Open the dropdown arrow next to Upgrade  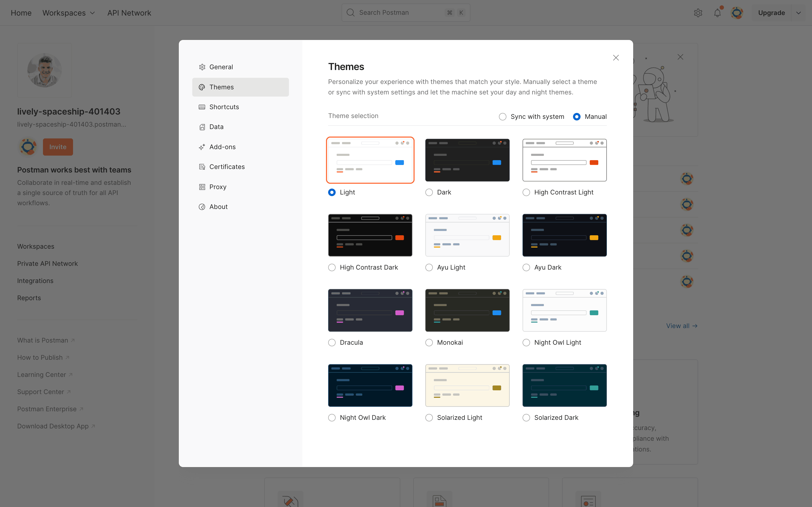click(x=798, y=13)
